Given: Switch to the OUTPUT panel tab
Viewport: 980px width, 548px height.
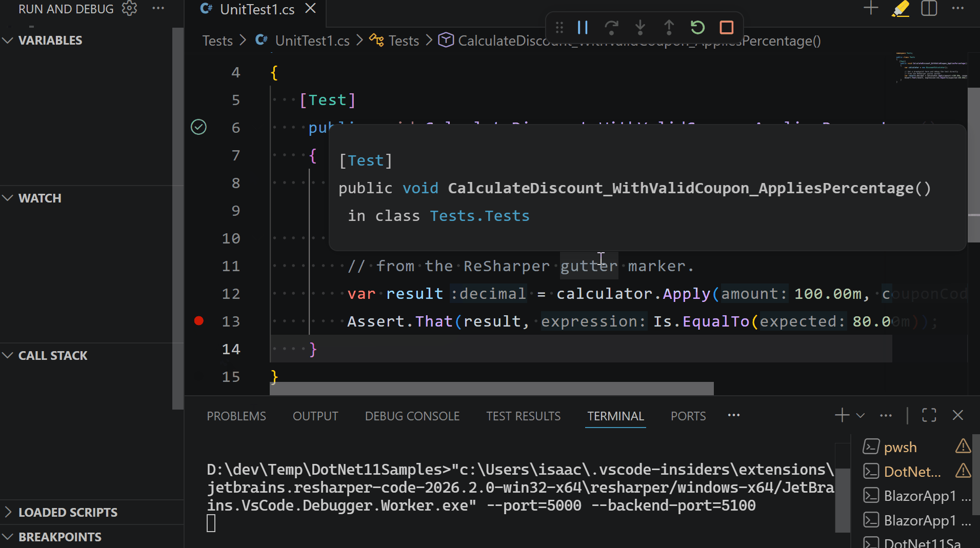Looking at the screenshot, I should (x=315, y=416).
